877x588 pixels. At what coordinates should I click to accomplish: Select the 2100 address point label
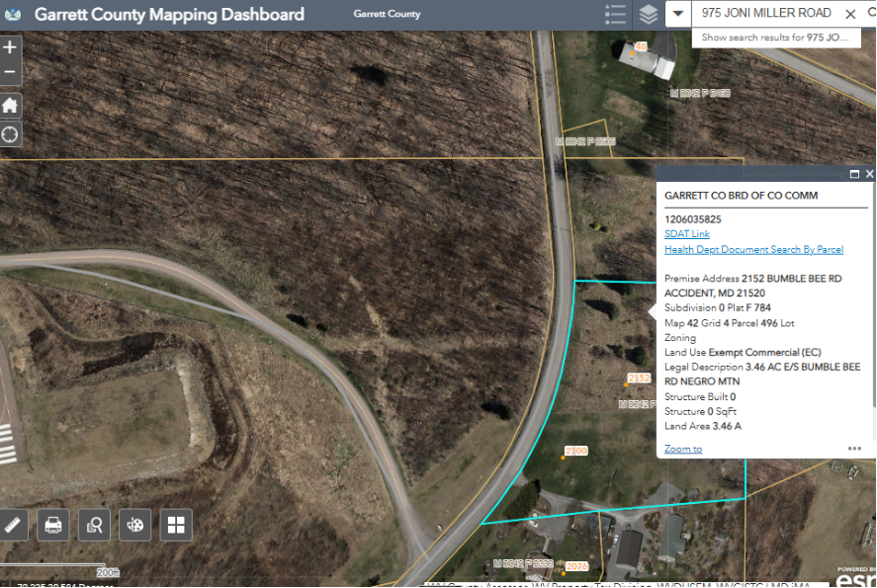coord(576,451)
